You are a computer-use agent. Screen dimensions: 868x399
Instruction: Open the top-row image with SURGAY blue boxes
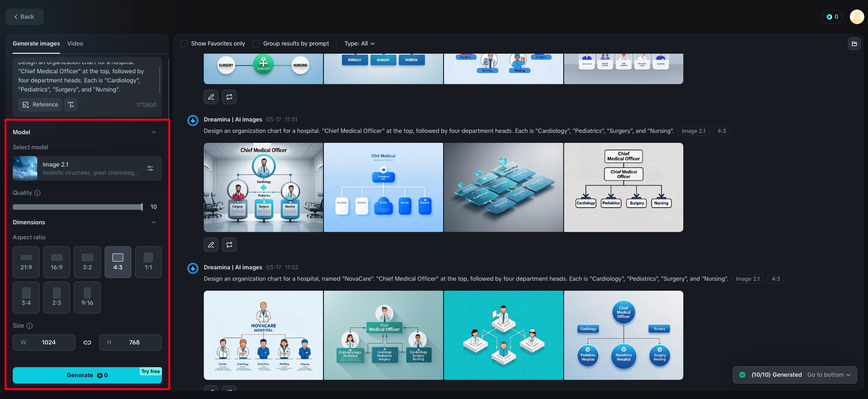click(384, 69)
